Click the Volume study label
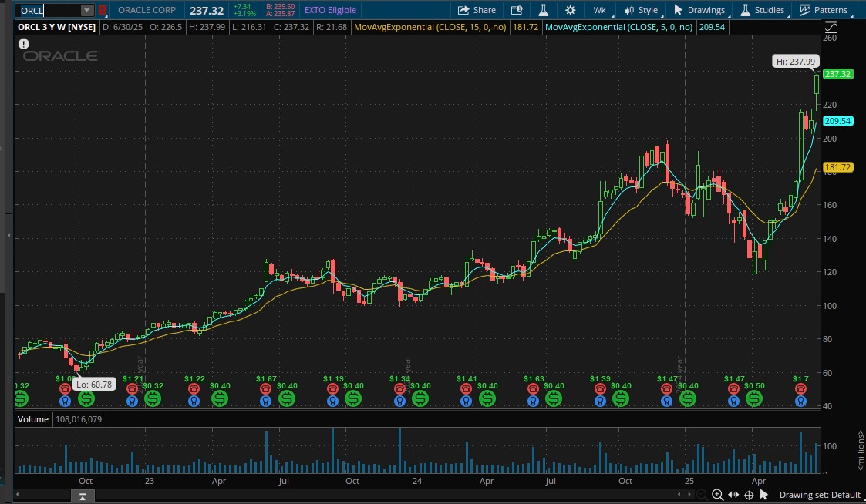866x504 pixels. [x=33, y=419]
